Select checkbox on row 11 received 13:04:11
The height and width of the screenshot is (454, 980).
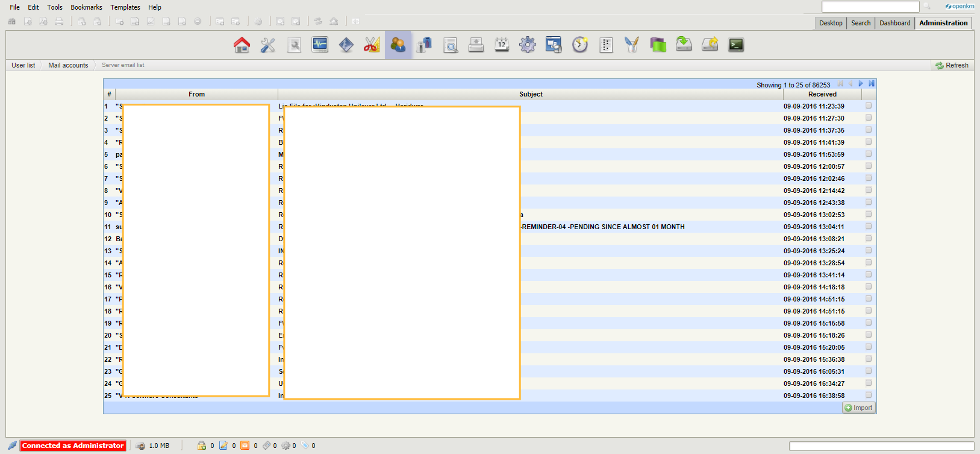click(869, 226)
